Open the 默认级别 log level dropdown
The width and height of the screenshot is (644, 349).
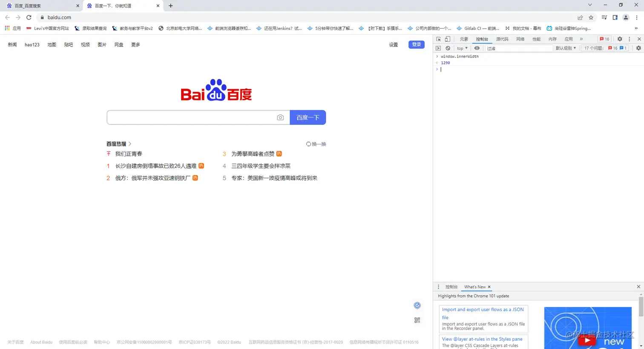566,48
